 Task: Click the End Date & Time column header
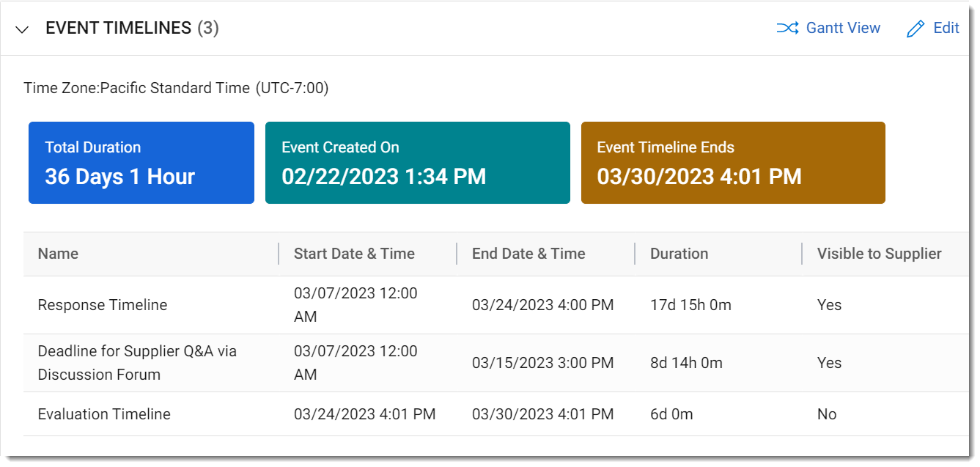click(x=528, y=254)
